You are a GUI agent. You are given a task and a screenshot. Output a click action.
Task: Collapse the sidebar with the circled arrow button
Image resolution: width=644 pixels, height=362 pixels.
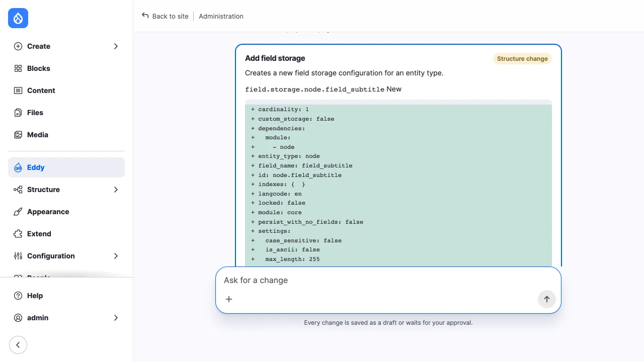tap(18, 345)
